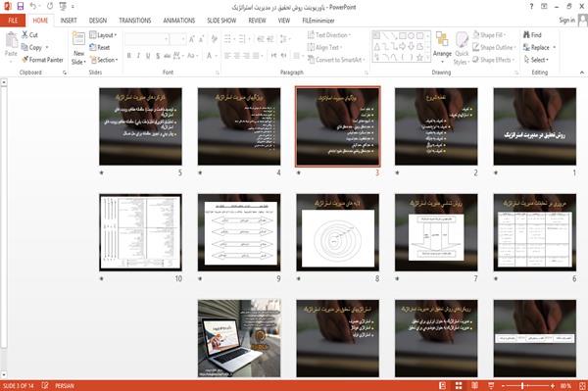Open the Replace tool
The width and height of the screenshot is (588, 391).
pyautogui.click(x=540, y=47)
